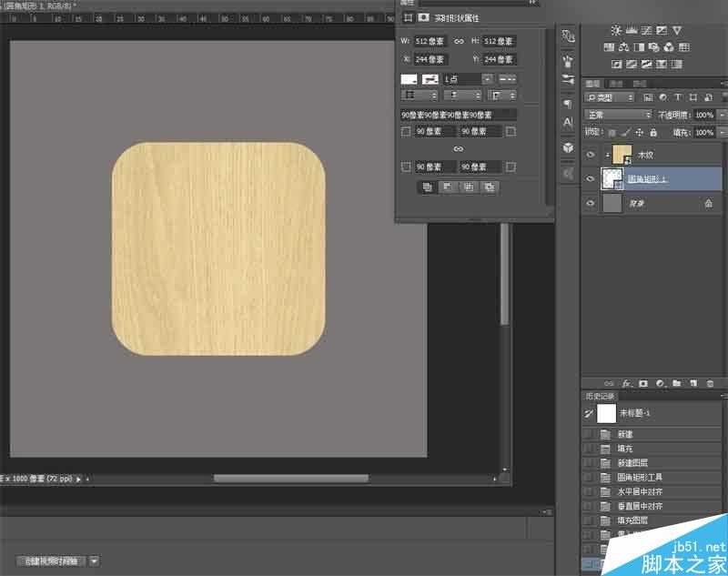
Task: Click the Add layer mask icon
Action: (643, 382)
